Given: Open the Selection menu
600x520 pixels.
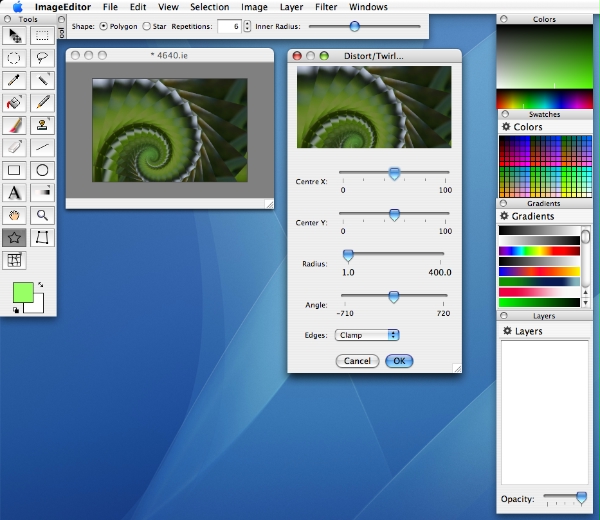Looking at the screenshot, I should (x=210, y=7).
